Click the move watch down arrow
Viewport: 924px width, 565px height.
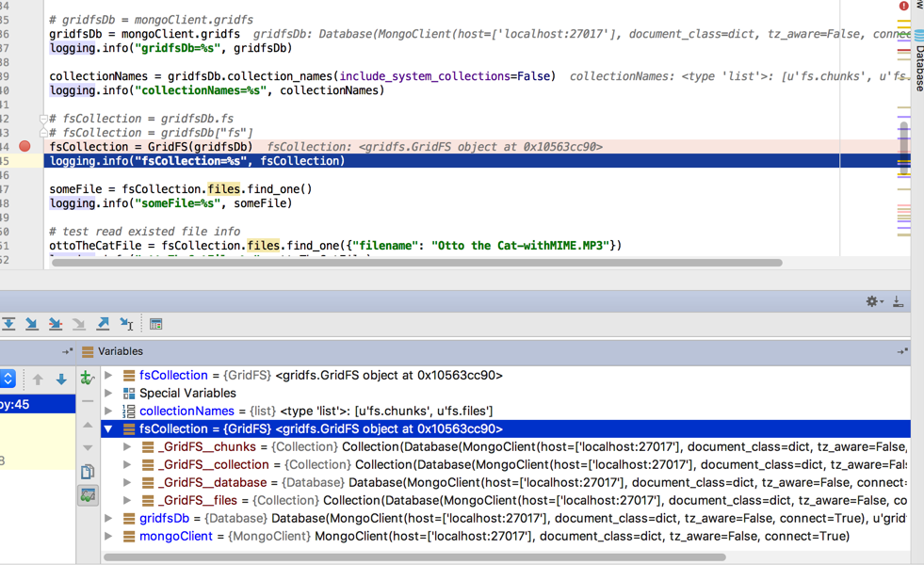pyautogui.click(x=88, y=447)
